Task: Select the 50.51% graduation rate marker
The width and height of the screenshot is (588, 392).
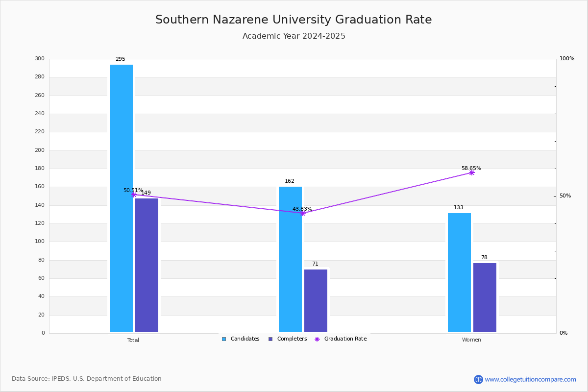Action: pos(134,195)
